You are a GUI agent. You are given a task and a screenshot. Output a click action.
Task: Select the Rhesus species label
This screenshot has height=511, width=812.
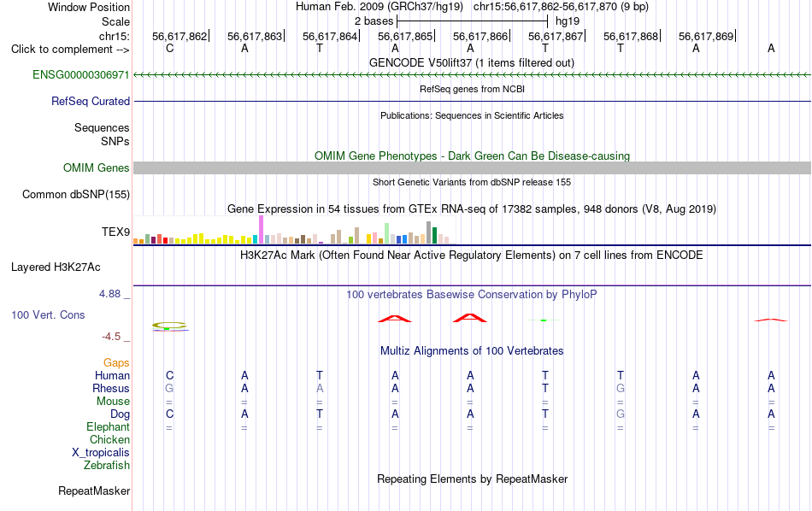click(x=111, y=388)
